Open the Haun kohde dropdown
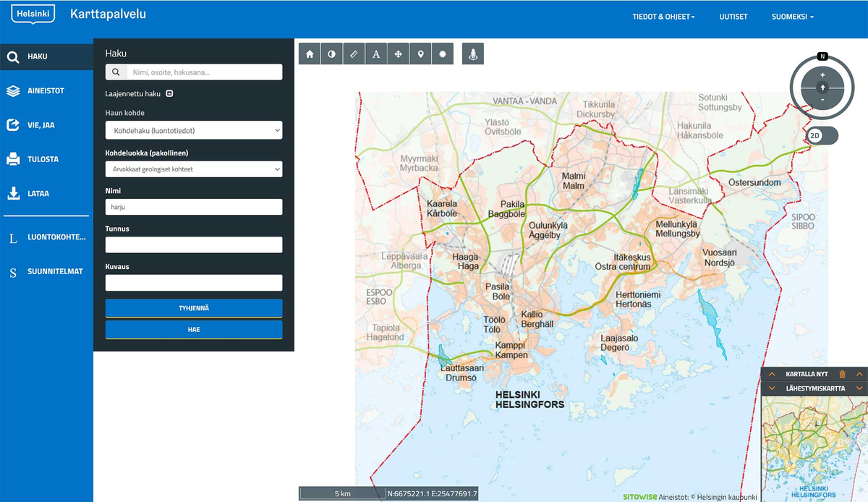This screenshot has width=868, height=502. tap(194, 130)
